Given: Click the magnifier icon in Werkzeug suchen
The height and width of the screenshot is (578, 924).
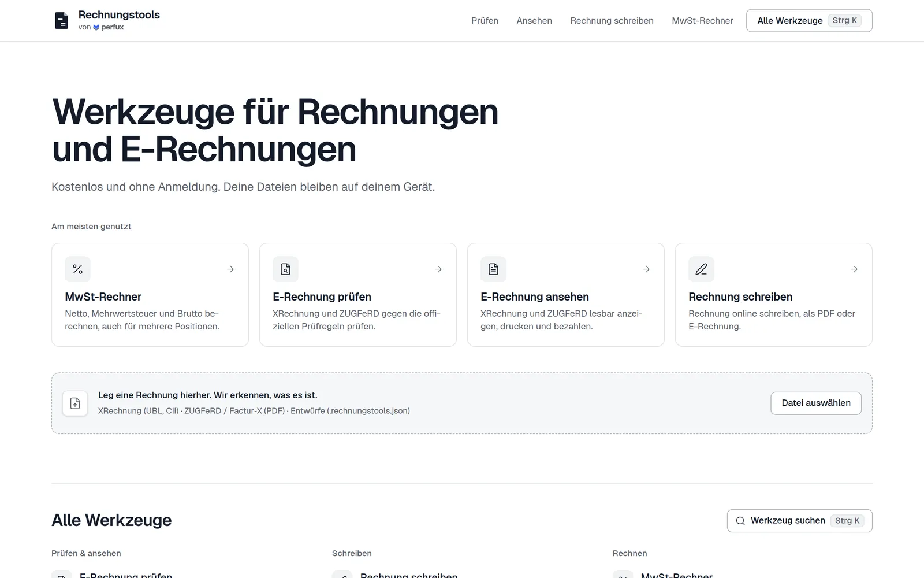Looking at the screenshot, I should tap(740, 521).
